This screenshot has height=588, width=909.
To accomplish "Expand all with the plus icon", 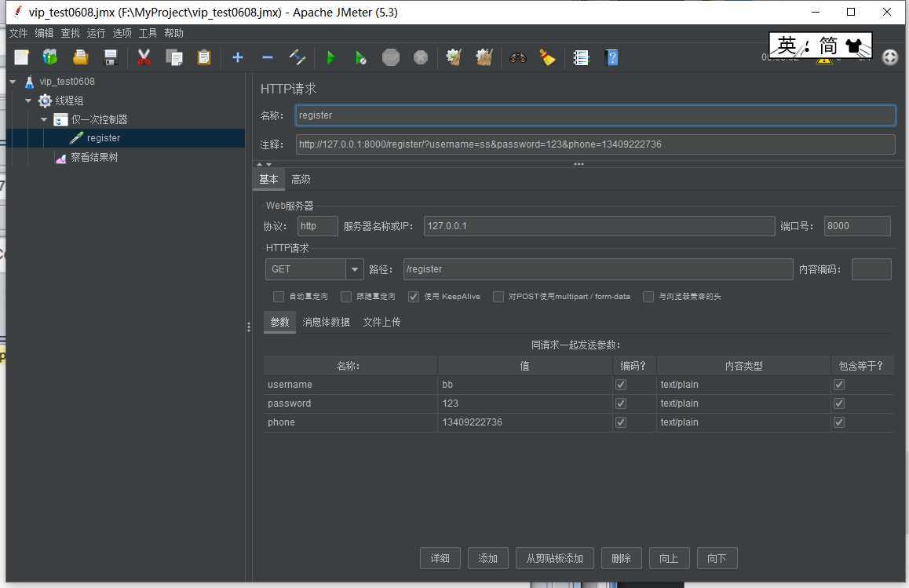I will point(238,57).
